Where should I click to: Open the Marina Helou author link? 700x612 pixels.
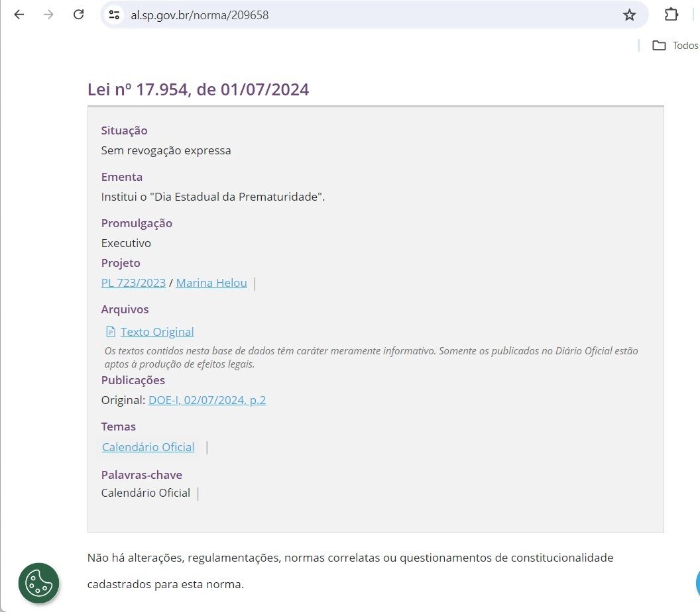point(211,283)
